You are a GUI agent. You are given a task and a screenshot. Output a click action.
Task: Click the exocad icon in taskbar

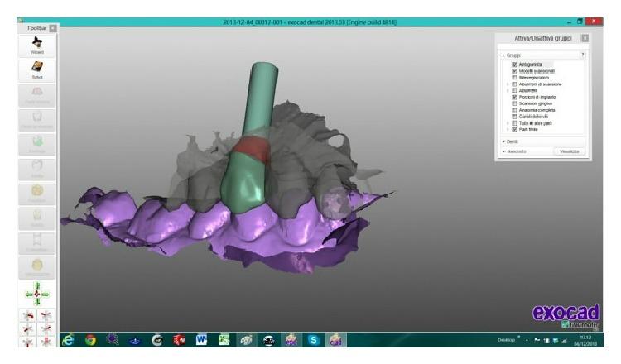point(336,340)
